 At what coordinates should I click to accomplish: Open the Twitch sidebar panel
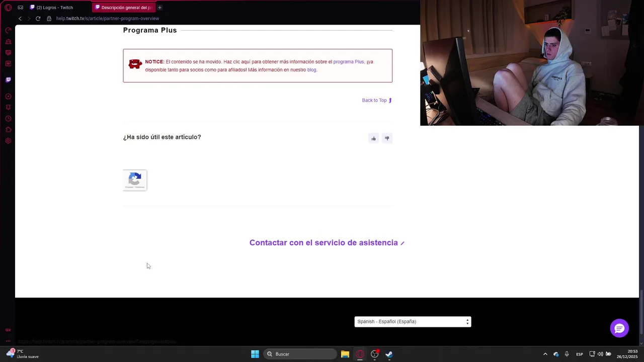[8, 79]
